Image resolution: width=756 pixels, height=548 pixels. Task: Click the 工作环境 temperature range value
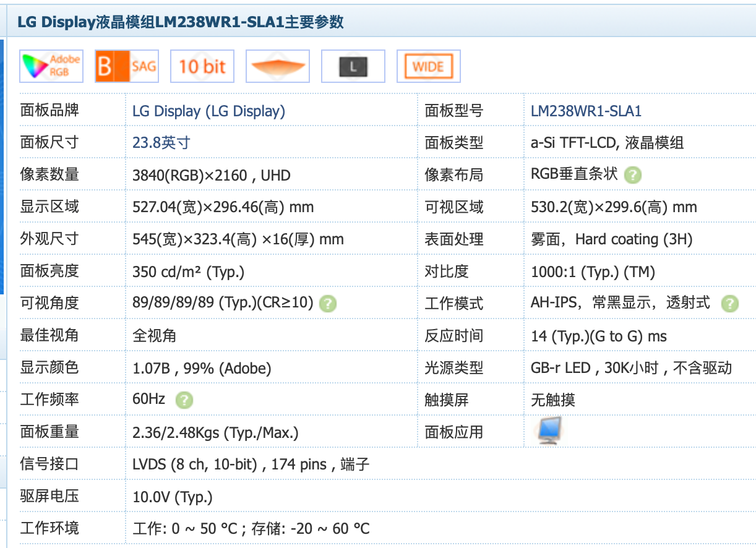[251, 529]
